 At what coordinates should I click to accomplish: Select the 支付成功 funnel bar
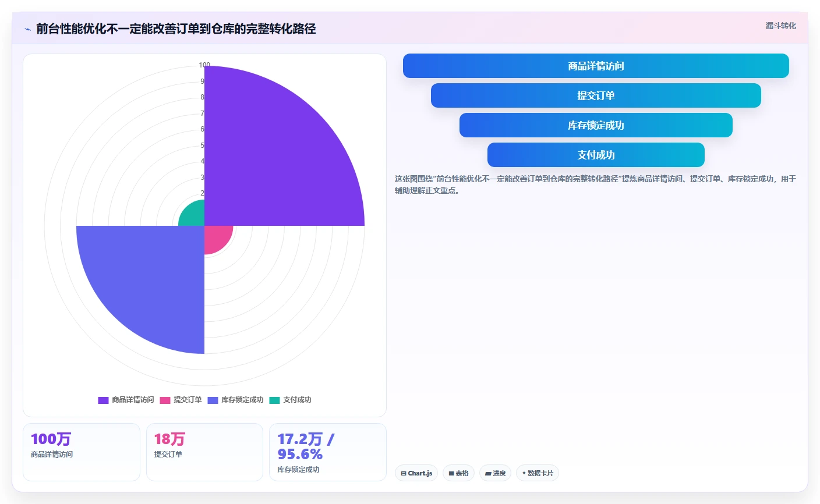[596, 155]
